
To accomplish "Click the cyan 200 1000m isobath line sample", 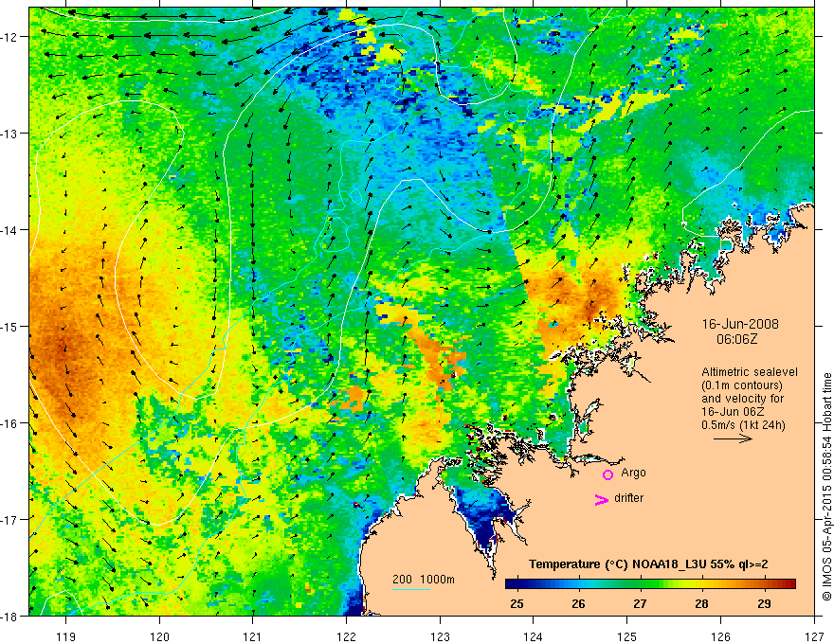I will click(411, 589).
